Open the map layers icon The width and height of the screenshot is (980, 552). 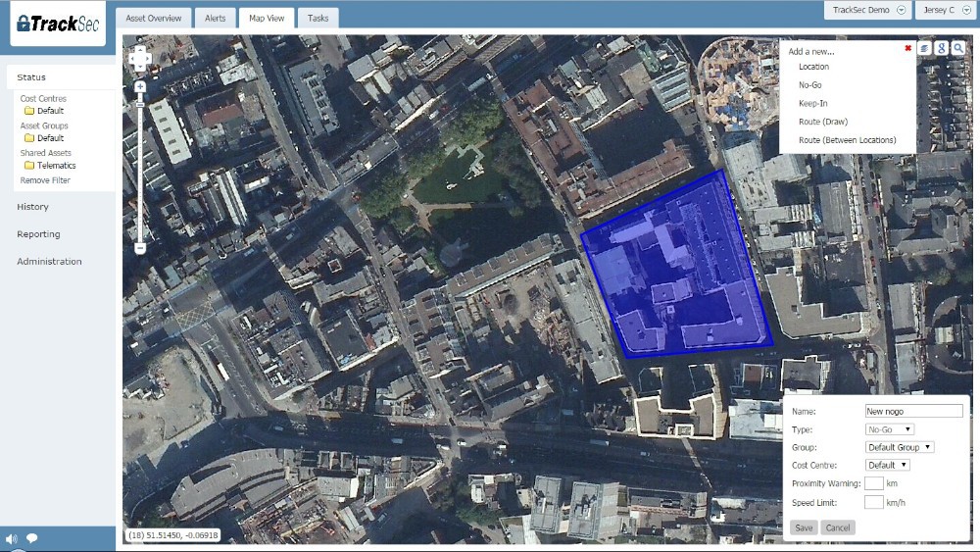[x=924, y=48]
